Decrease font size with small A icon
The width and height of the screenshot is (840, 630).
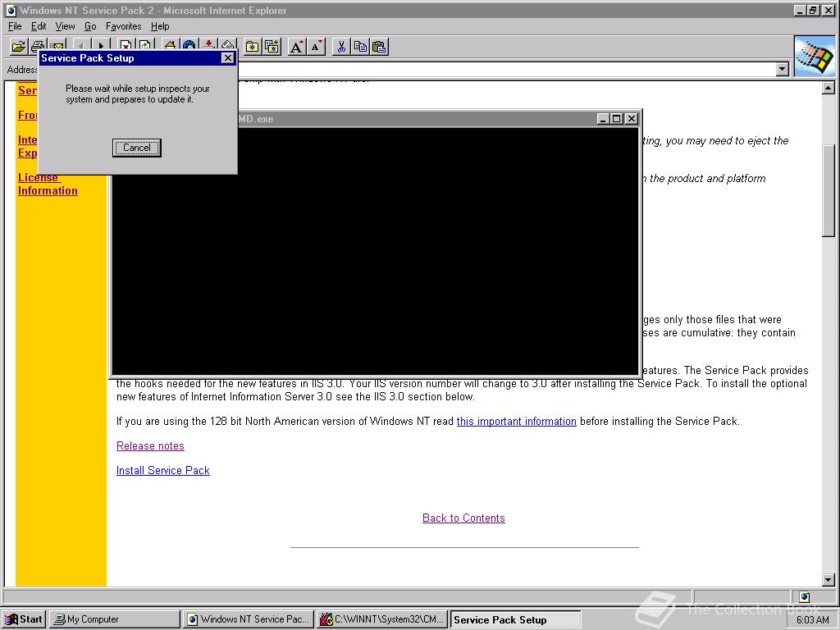[316, 47]
